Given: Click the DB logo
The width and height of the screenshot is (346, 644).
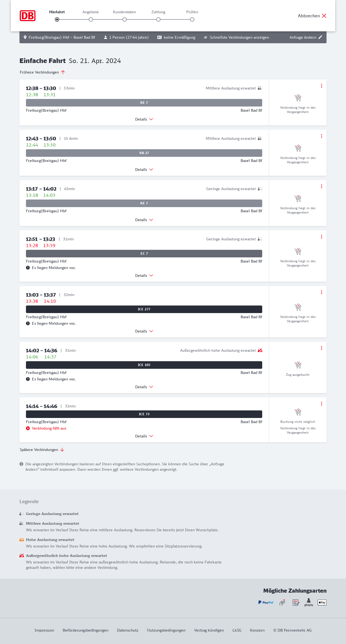Looking at the screenshot, I should [x=28, y=16].
